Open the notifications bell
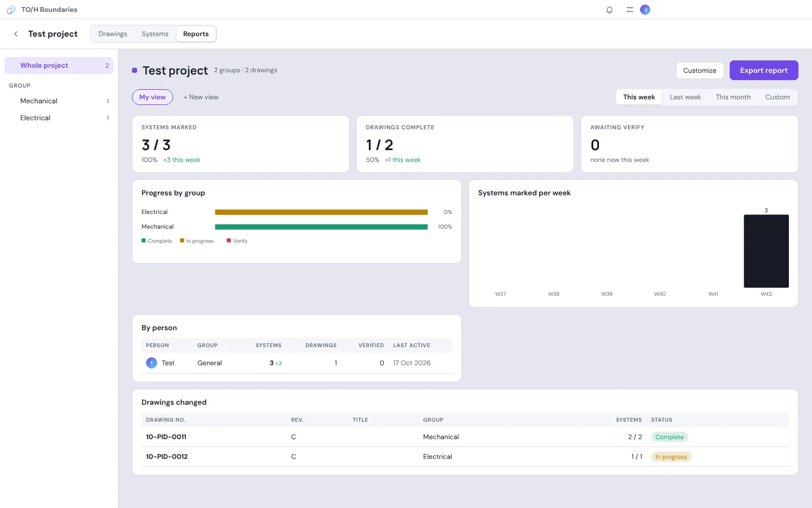Viewport: 812px width, 508px height. tap(610, 10)
